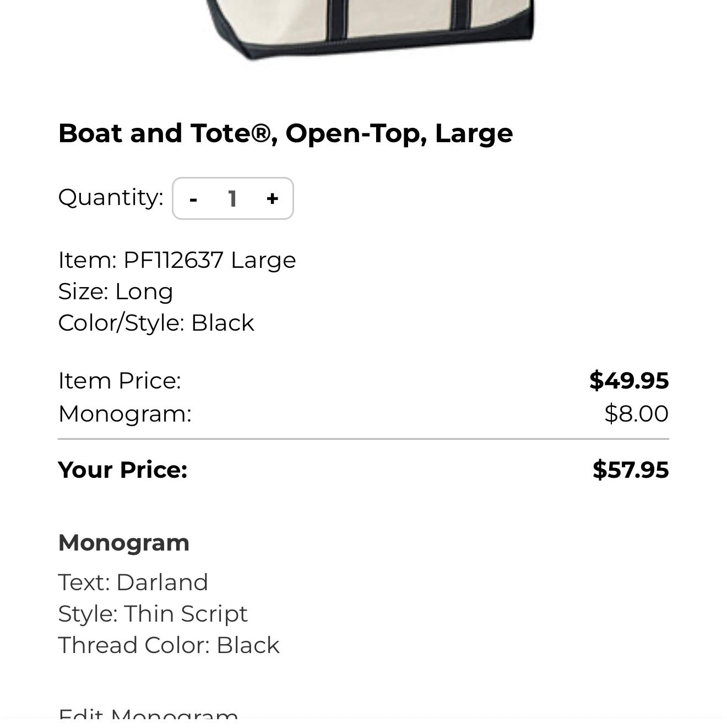This screenshot has height=728, width=727.
Task: Select the Item Price amount $49.95
Action: pyautogui.click(x=630, y=380)
